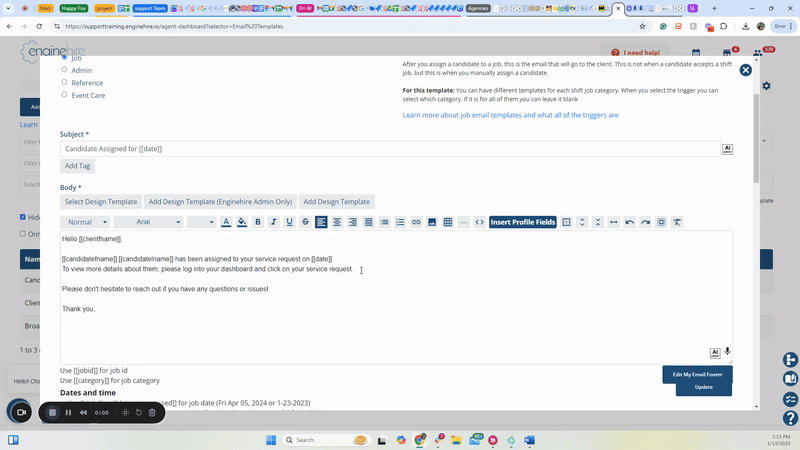The width and height of the screenshot is (800, 450).
Task: Clear text formatting
Action: tap(677, 222)
